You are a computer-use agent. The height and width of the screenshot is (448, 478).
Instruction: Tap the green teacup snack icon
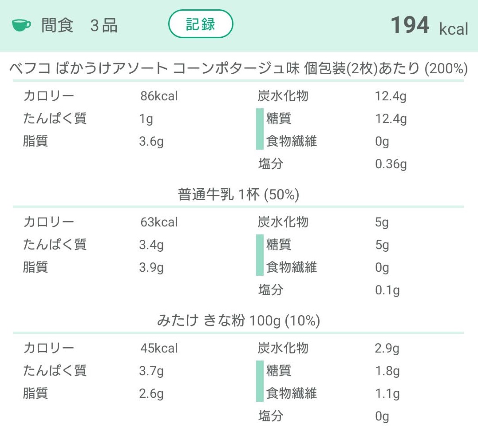[21, 25]
